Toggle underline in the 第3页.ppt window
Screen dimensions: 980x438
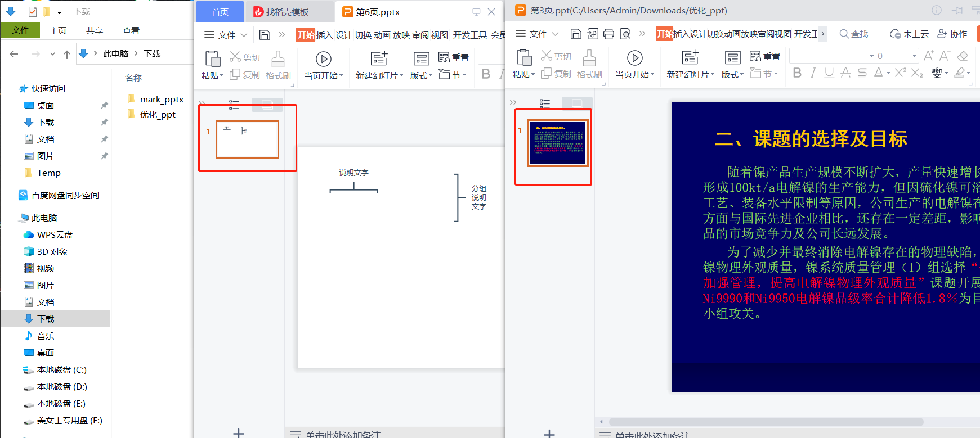(x=829, y=73)
